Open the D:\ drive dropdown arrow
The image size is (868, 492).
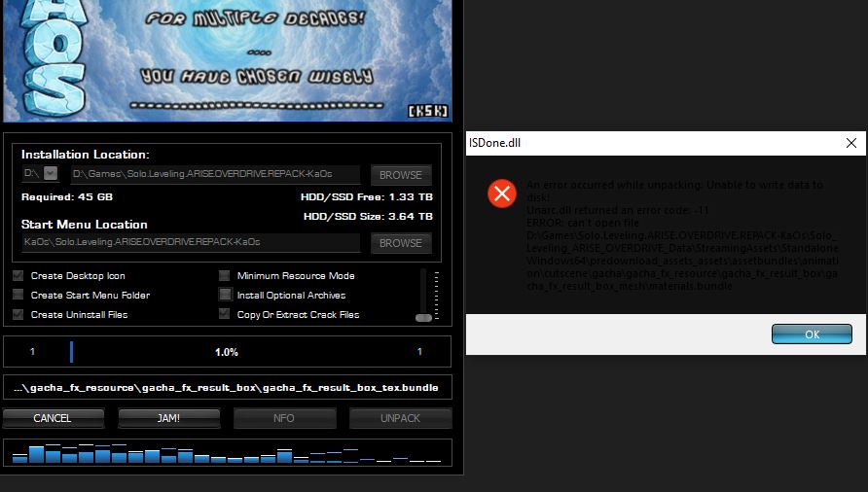51,173
